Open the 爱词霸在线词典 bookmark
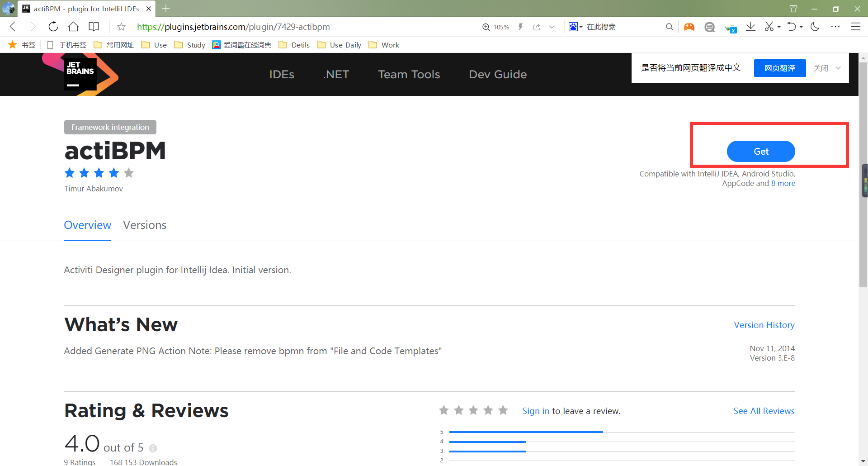868x466 pixels. pos(242,45)
